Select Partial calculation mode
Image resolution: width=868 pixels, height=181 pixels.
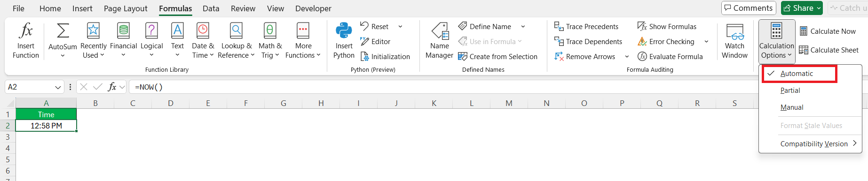click(x=810, y=90)
